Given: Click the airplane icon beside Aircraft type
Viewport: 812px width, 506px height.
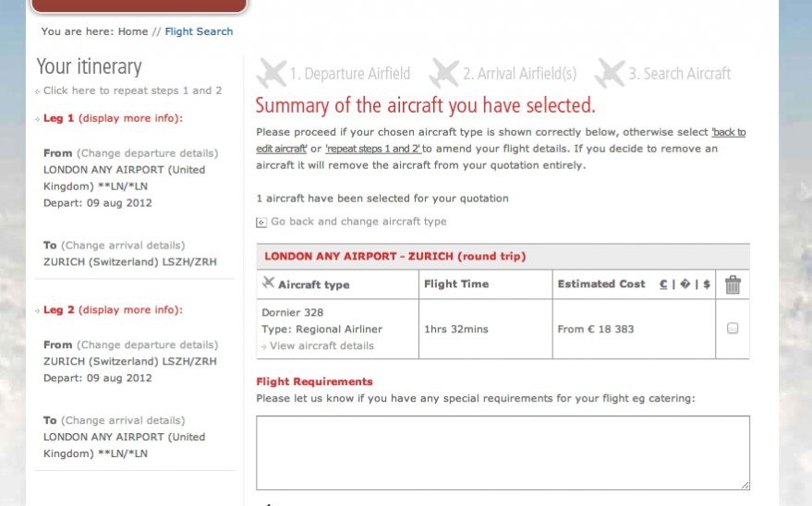Looking at the screenshot, I should [x=269, y=283].
